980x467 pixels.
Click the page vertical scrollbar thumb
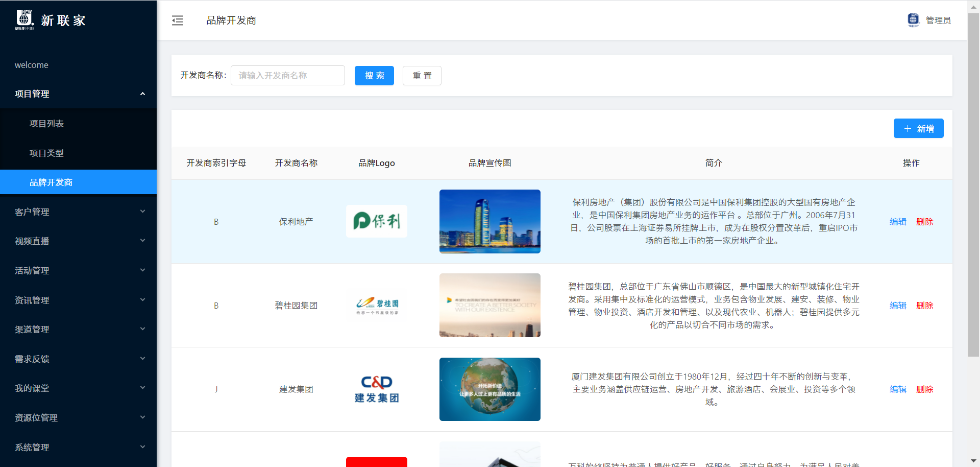coord(974,185)
